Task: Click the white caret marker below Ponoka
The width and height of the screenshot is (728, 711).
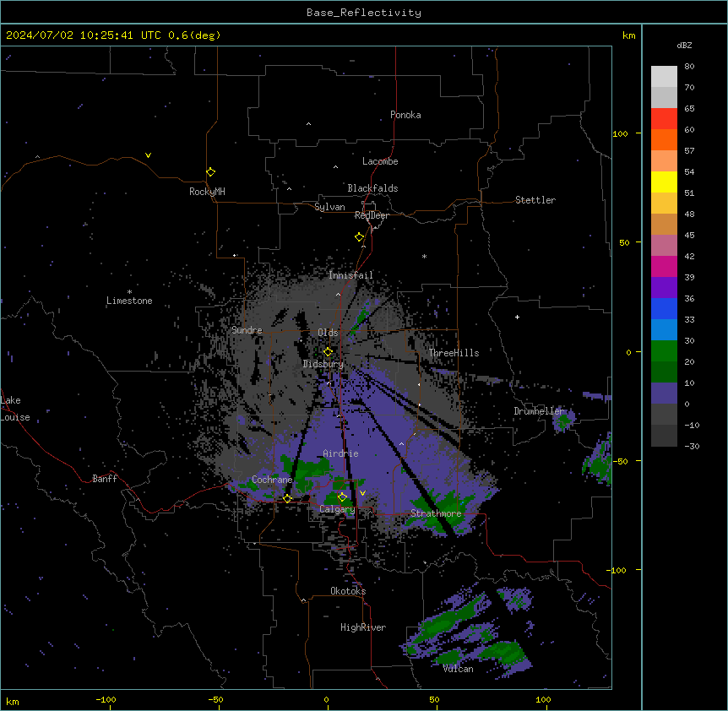Action: point(309,124)
